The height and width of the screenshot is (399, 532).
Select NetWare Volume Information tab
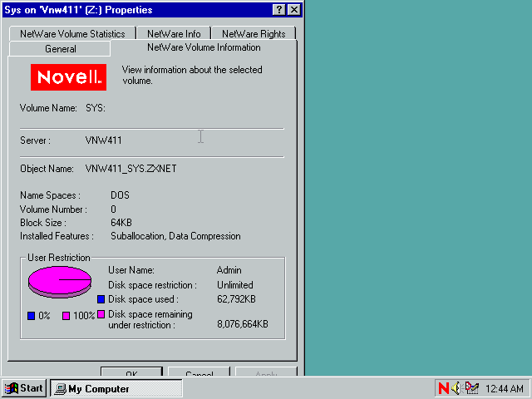point(204,47)
